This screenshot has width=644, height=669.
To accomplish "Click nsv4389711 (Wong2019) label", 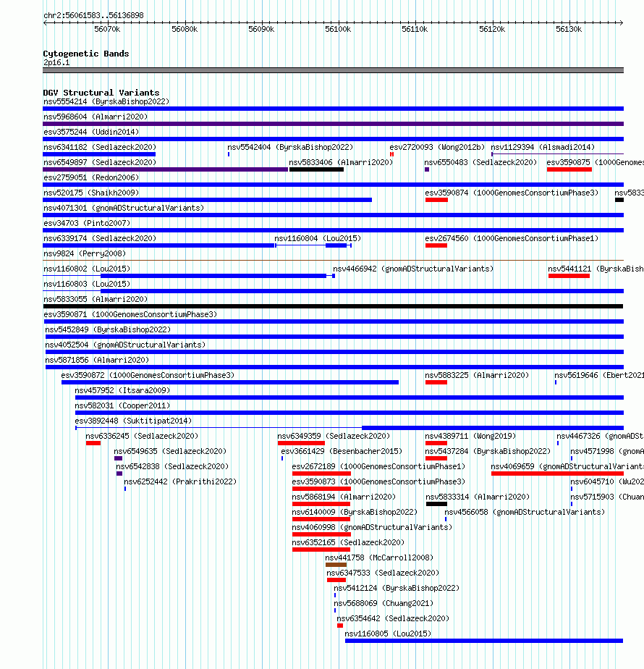I will pos(470,436).
